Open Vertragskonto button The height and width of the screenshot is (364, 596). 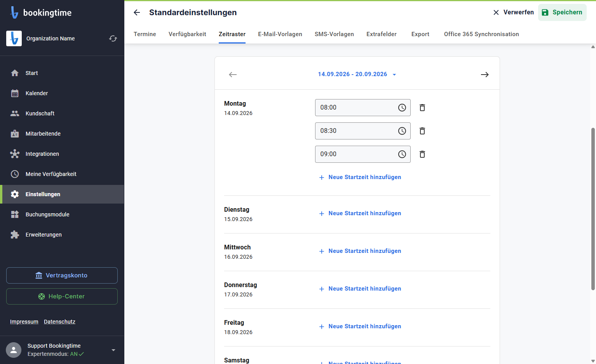pyautogui.click(x=62, y=275)
